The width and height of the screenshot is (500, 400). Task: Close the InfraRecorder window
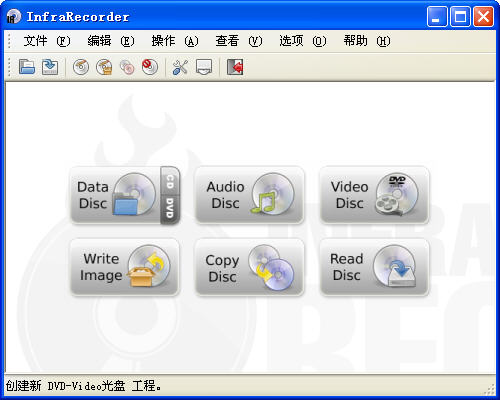click(x=483, y=16)
